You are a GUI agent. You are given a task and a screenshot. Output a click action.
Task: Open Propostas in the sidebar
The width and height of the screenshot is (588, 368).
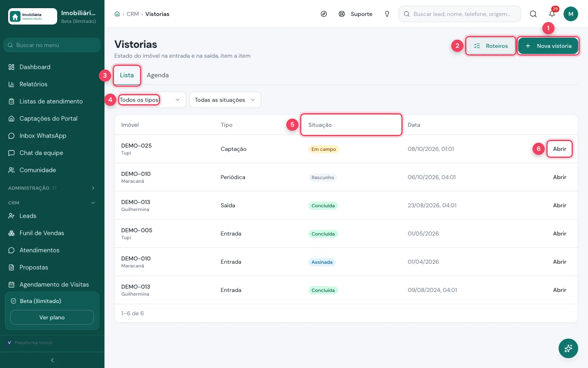point(52,267)
